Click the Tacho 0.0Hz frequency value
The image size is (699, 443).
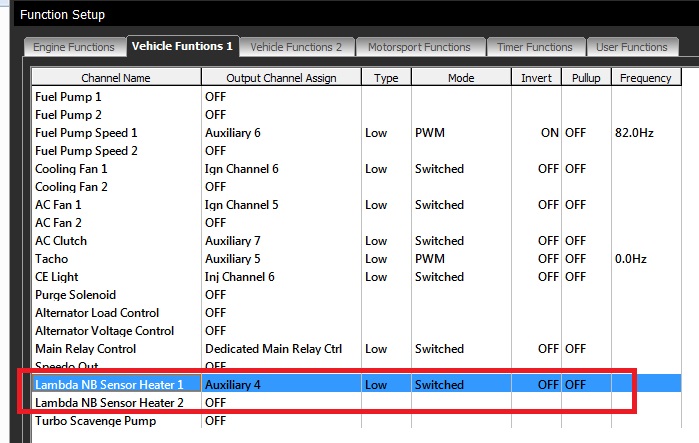tap(631, 259)
